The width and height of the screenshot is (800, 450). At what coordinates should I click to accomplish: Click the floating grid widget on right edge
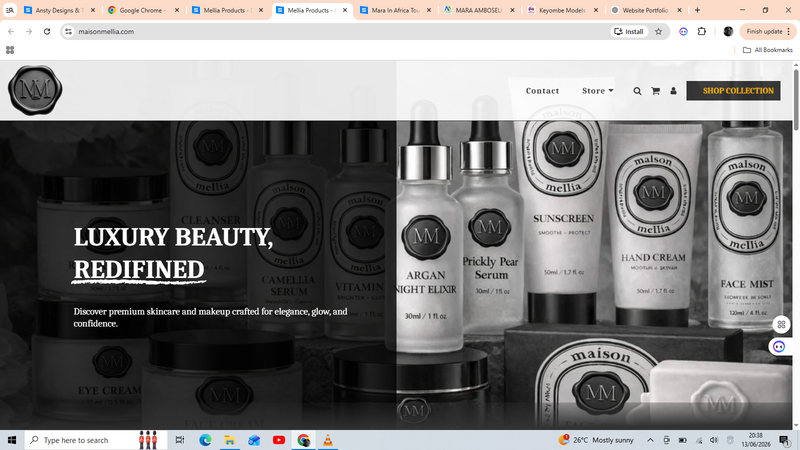click(x=781, y=324)
